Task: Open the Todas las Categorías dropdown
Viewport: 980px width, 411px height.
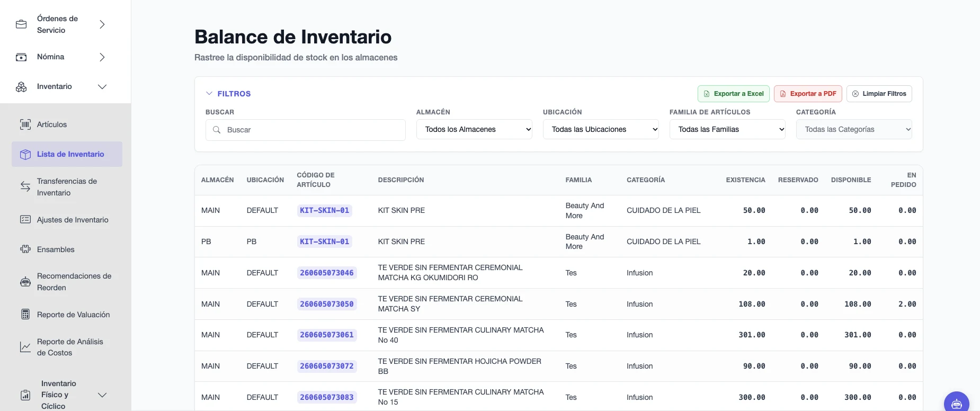Action: point(854,129)
